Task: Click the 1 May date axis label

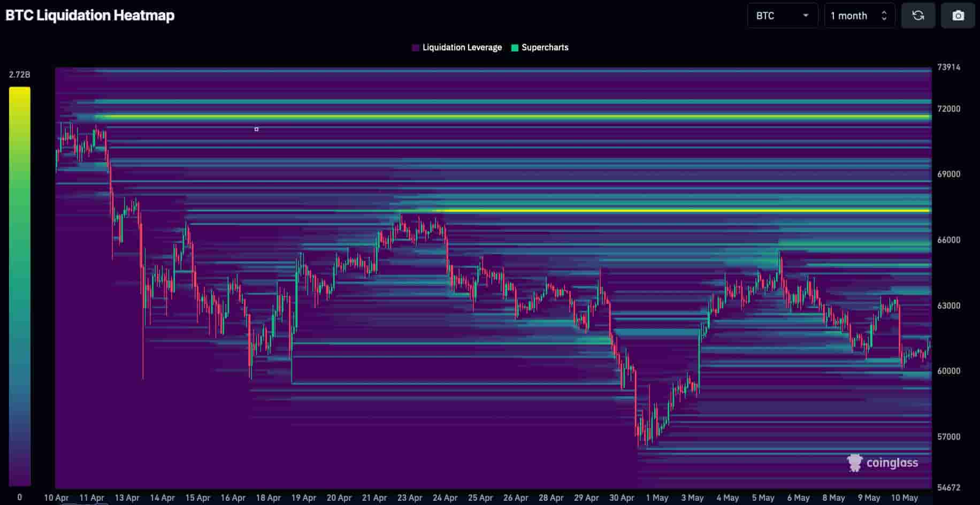Action: click(x=657, y=498)
